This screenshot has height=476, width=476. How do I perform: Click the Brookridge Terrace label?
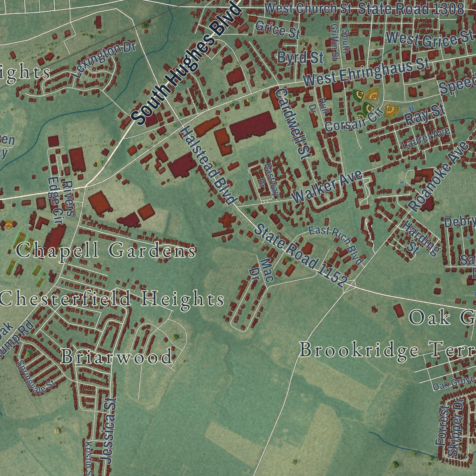coord(387,350)
